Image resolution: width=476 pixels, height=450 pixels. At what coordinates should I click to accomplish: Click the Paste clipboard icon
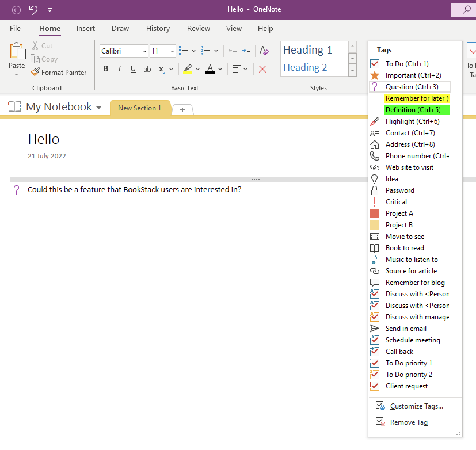pyautogui.click(x=17, y=51)
